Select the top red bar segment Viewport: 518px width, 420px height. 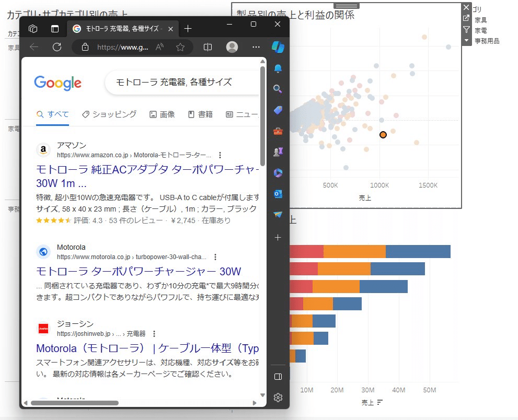(x=307, y=252)
